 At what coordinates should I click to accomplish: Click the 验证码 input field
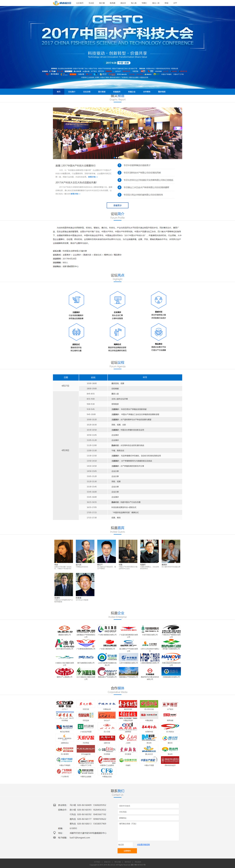[125, 845]
